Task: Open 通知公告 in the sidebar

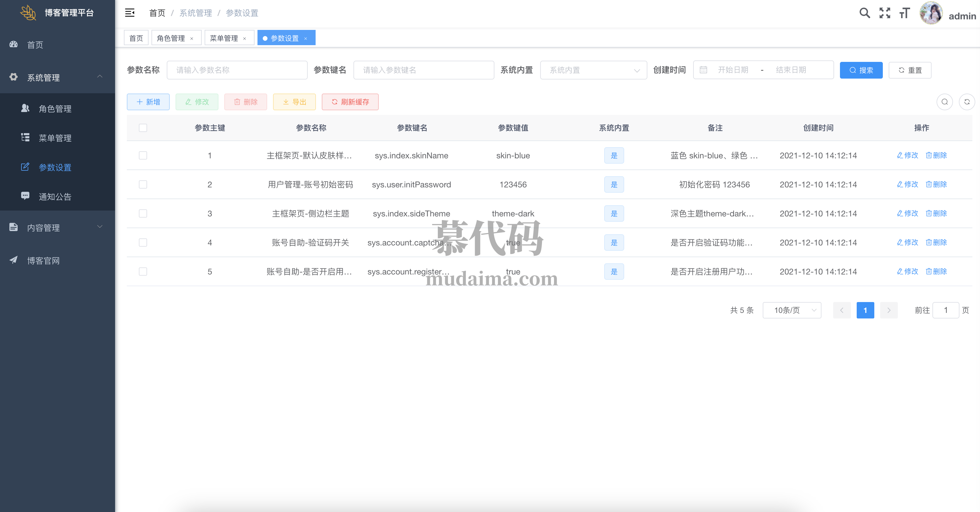Action: 55,196
